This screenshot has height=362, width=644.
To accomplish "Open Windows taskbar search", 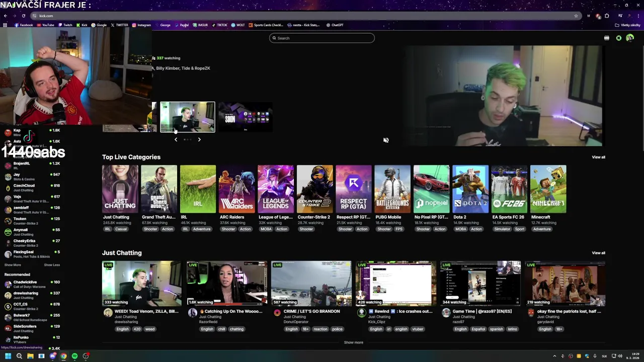I will point(19,356).
